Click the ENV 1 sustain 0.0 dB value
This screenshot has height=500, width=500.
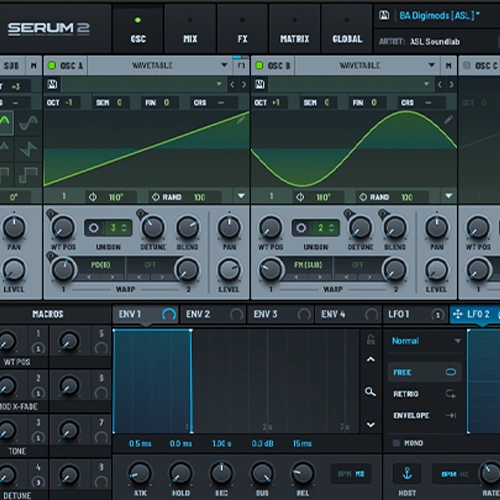click(262, 444)
